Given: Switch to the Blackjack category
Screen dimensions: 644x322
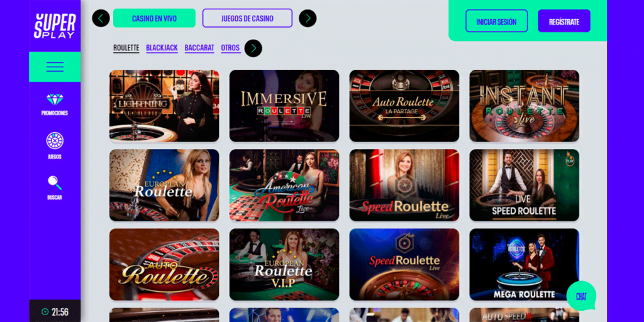Looking at the screenshot, I should pos(162,48).
